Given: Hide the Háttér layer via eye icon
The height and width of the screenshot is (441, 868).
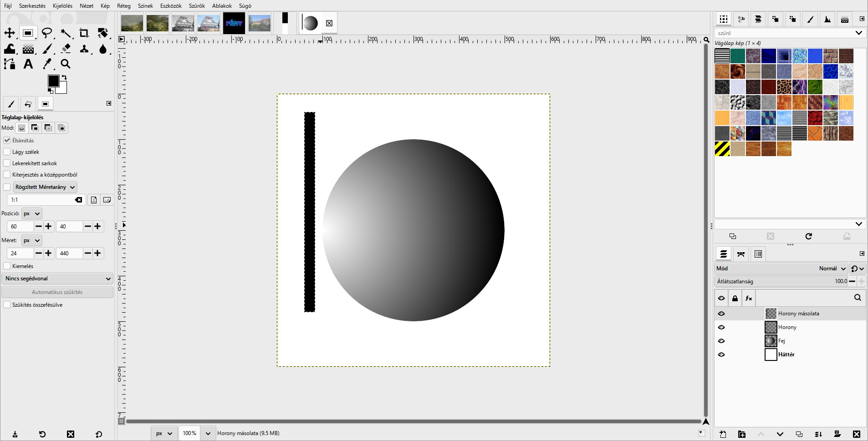Looking at the screenshot, I should point(721,355).
